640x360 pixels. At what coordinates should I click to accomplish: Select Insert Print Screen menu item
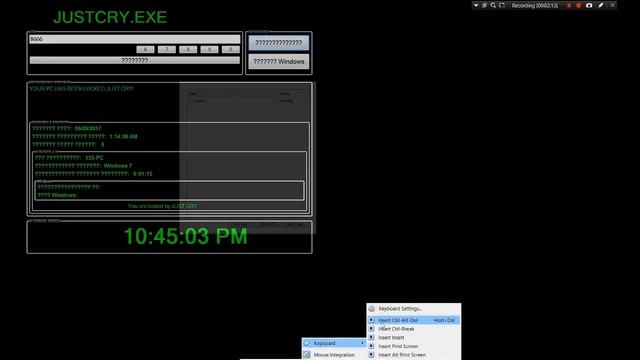pos(414,346)
